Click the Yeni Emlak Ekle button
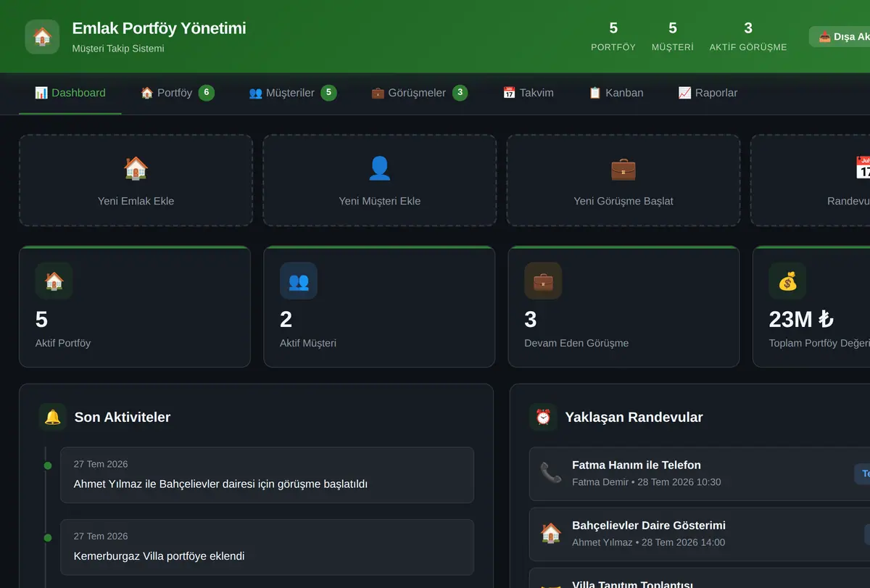 coord(136,180)
